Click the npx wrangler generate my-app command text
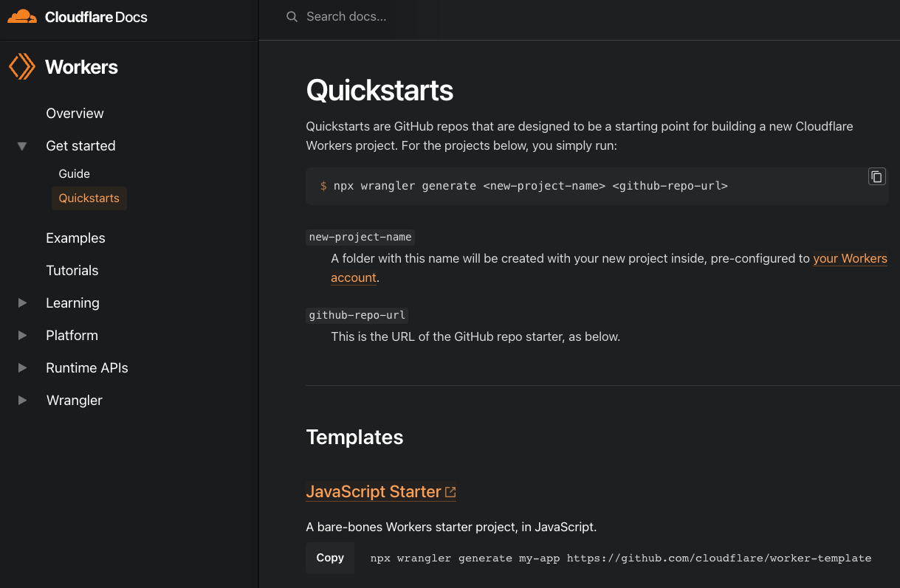 click(x=621, y=558)
